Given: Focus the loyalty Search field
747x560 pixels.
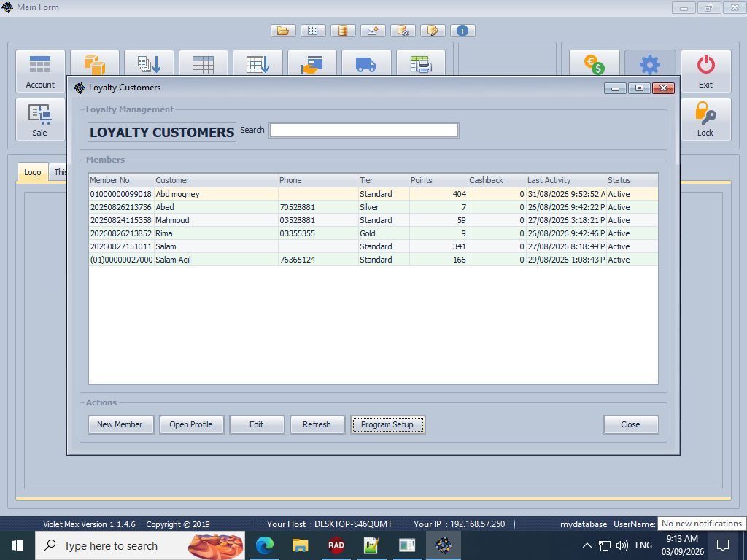Looking at the screenshot, I should pyautogui.click(x=364, y=130).
